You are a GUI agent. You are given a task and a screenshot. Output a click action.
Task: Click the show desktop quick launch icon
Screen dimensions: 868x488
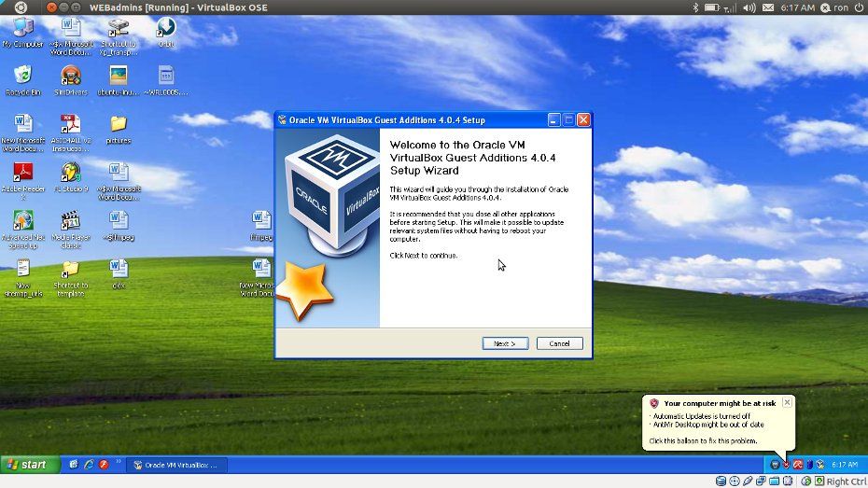click(74, 465)
